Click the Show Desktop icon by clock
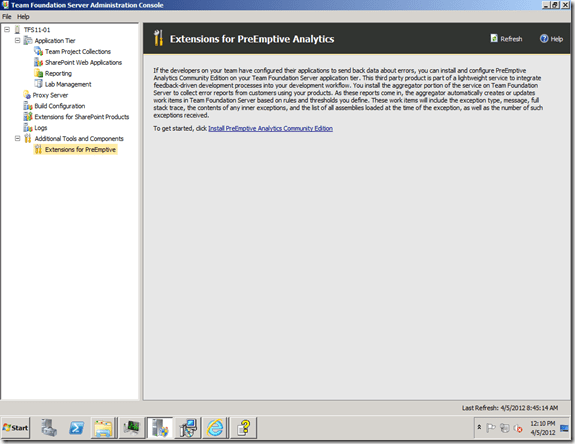Screen dimensions: 575x444 (x=565, y=428)
